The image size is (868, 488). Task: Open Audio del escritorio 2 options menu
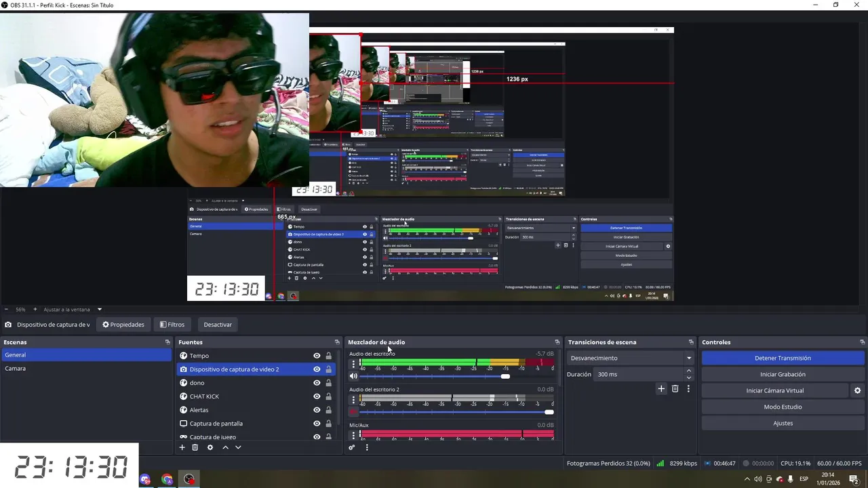point(353,400)
